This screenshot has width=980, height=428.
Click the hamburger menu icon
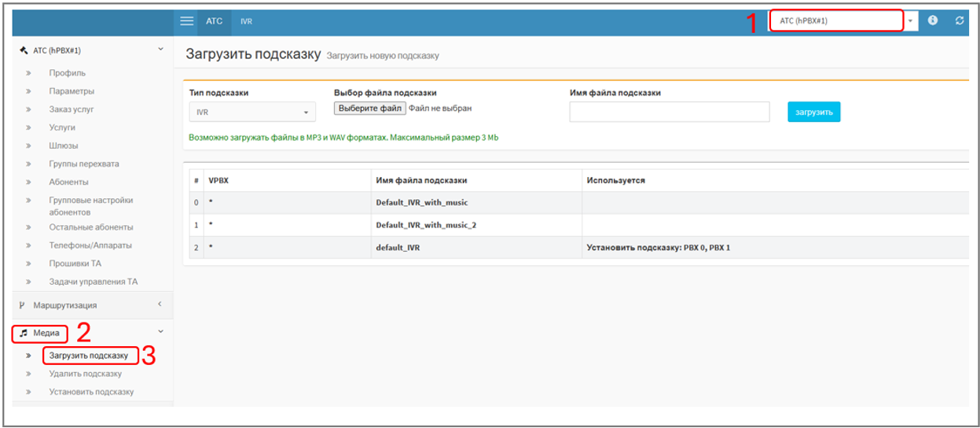186,21
